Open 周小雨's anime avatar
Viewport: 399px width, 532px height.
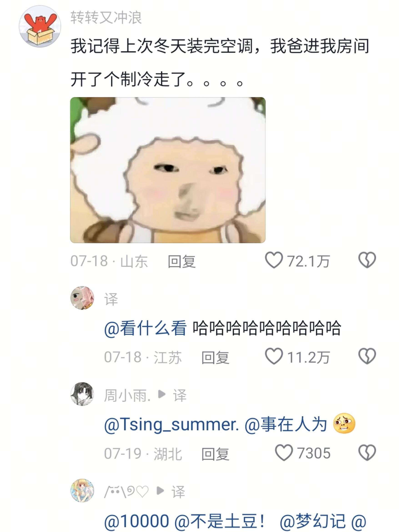click(x=82, y=394)
